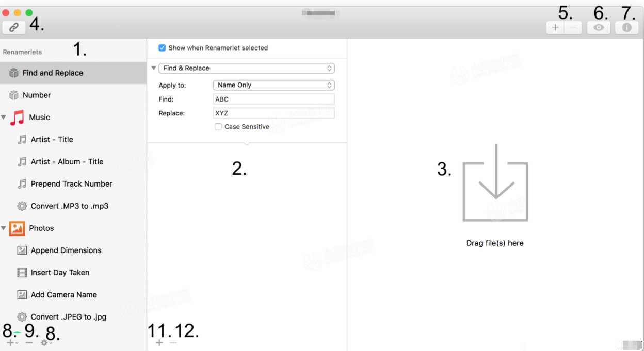Click the Find text field containing ABC
Screen dimensions: 644x351
pyautogui.click(x=274, y=99)
